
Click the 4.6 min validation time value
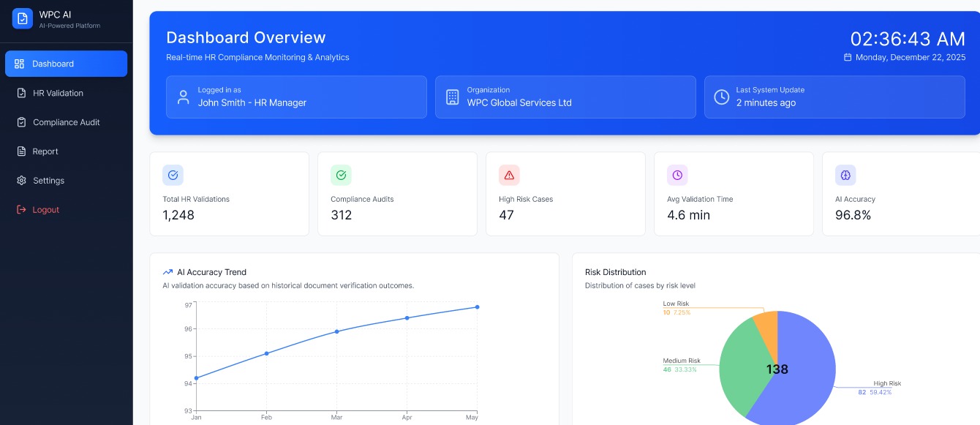[x=688, y=215]
